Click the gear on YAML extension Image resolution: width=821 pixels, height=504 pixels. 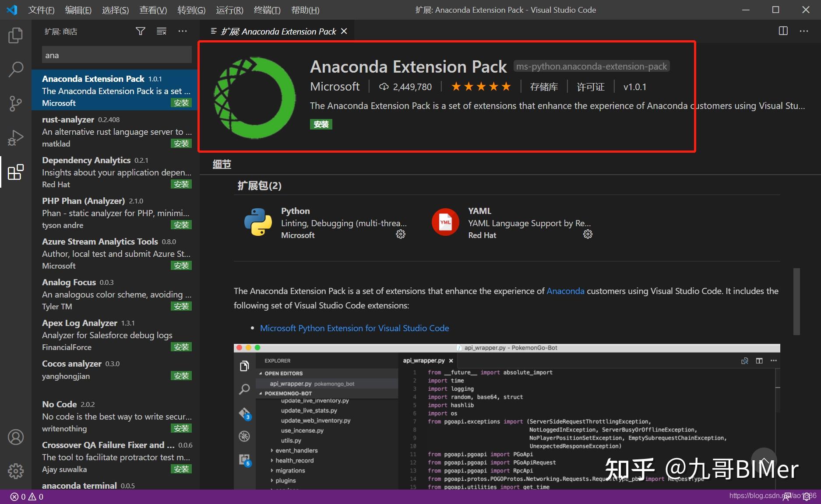click(588, 234)
